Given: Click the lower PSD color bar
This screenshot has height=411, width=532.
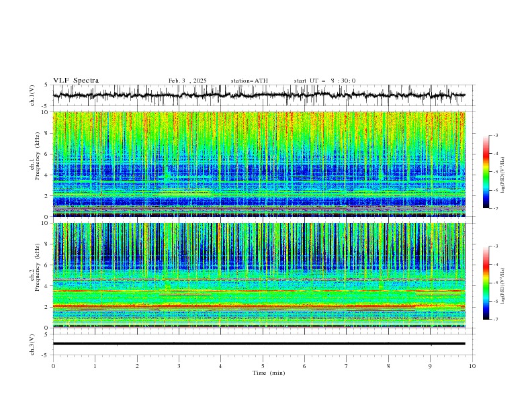Looking at the screenshot, I should pos(486,283).
